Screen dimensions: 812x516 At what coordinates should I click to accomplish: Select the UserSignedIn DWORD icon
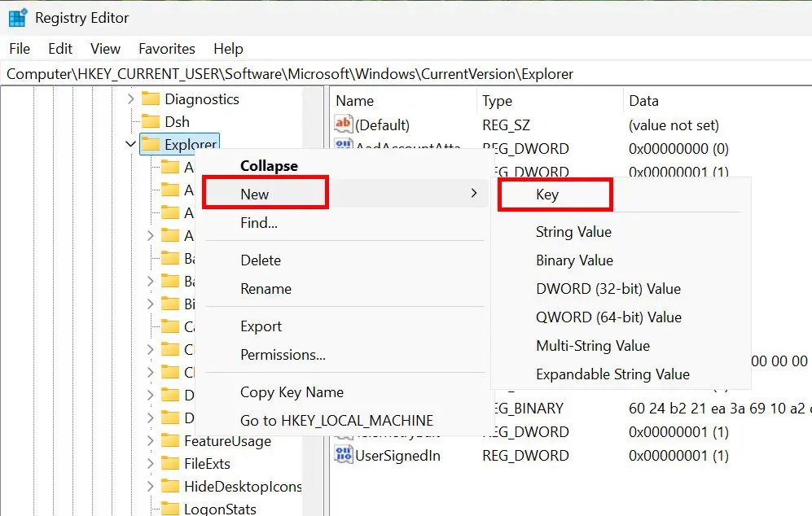pos(344,455)
